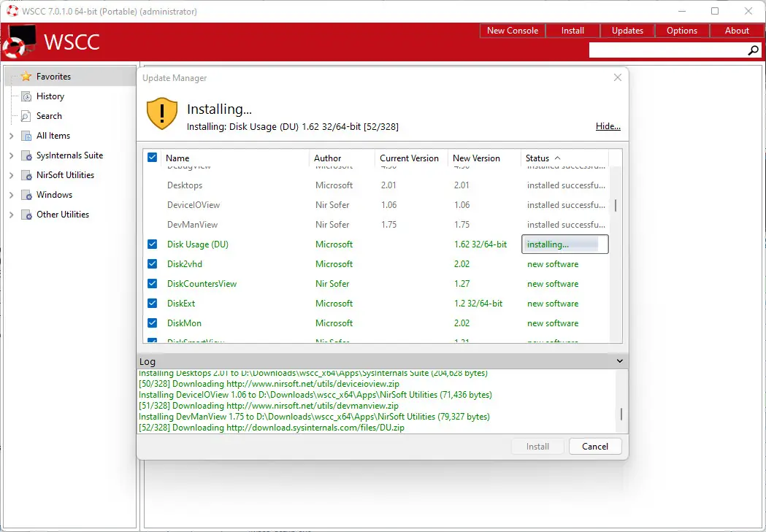
Task: Click the Hide... link
Action: coord(608,126)
